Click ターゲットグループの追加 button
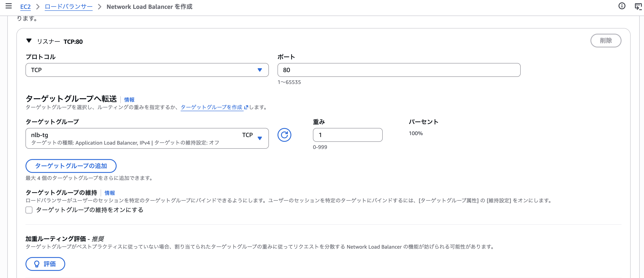644x278 pixels. (x=71, y=166)
